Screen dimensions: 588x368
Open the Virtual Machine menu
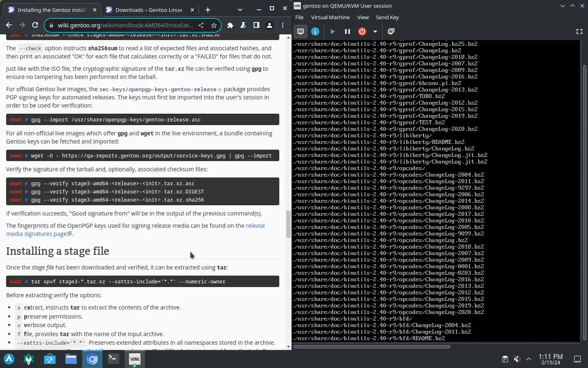point(330,17)
